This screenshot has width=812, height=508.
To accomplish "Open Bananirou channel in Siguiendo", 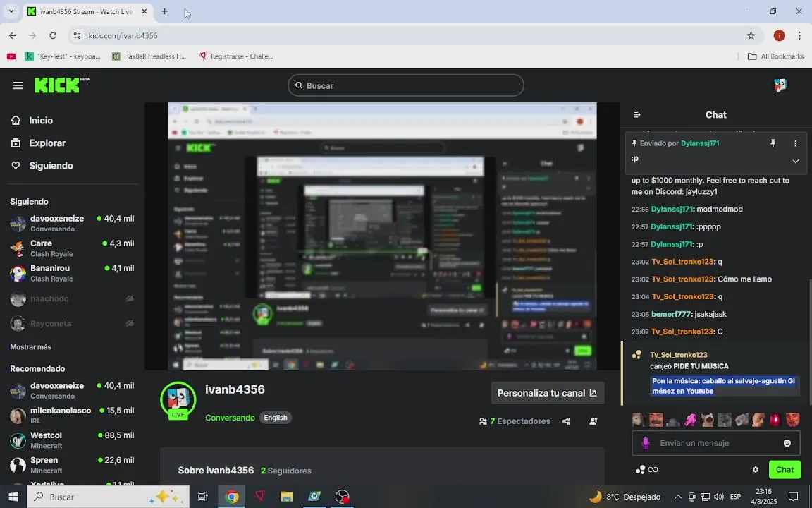I will coord(73,273).
